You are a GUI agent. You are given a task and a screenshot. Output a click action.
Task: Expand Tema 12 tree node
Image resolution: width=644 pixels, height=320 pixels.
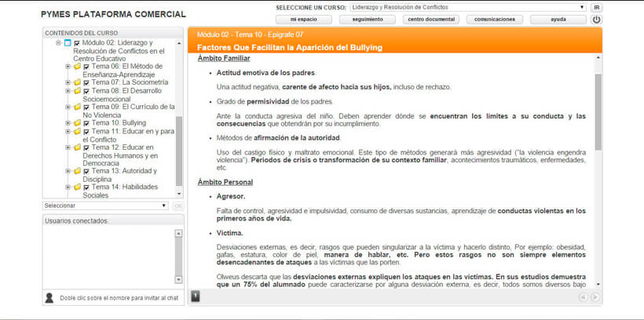(68, 147)
